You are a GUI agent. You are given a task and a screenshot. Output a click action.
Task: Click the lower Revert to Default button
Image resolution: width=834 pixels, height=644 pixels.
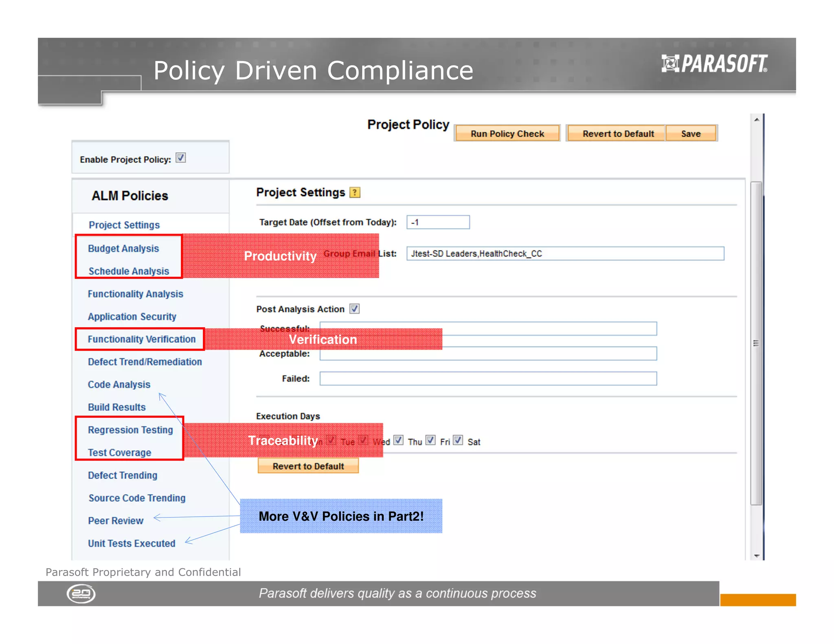click(308, 466)
